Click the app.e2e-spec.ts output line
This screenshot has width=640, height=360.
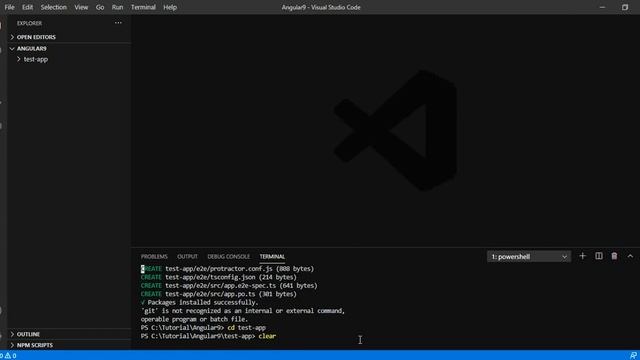point(229,286)
